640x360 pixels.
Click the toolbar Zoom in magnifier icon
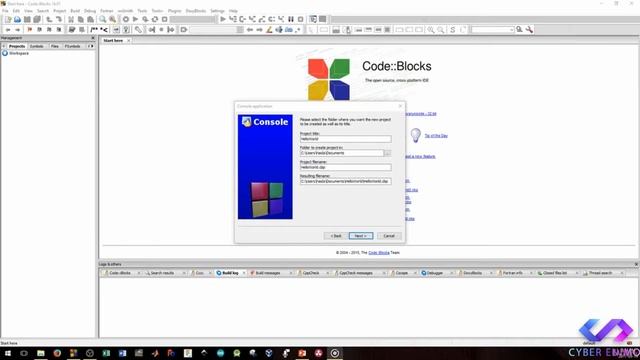click(x=431, y=30)
